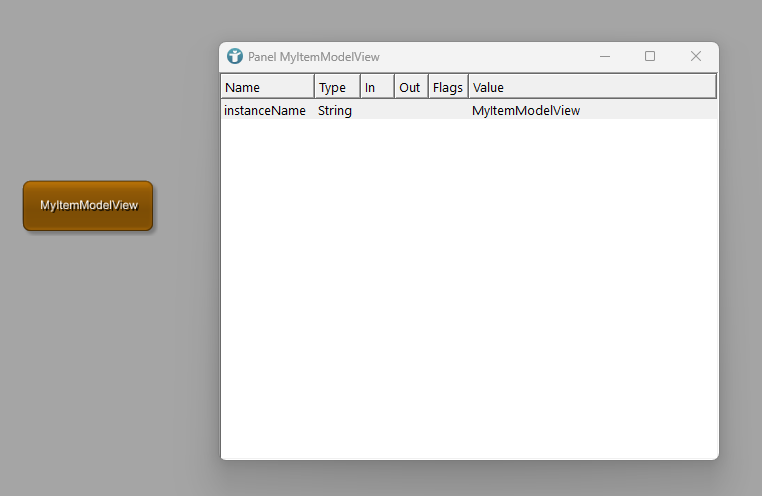
Task: Click the Value column header
Action: click(x=590, y=87)
